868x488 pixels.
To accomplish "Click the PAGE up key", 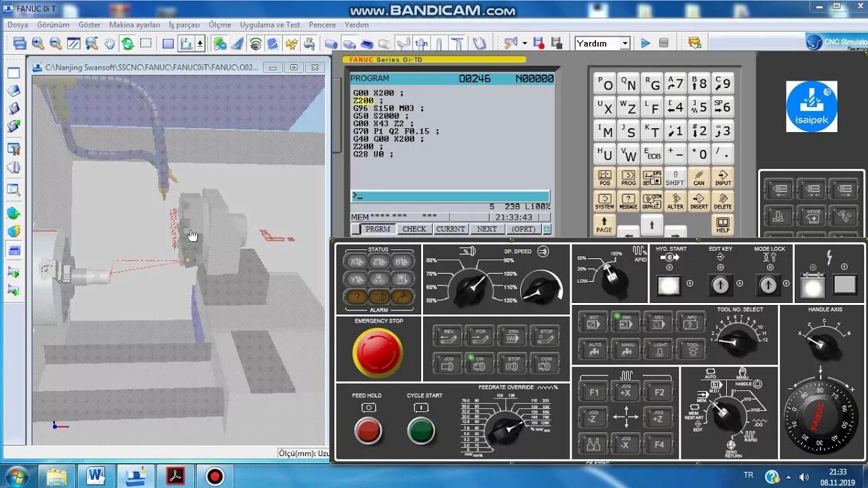I will [x=604, y=225].
